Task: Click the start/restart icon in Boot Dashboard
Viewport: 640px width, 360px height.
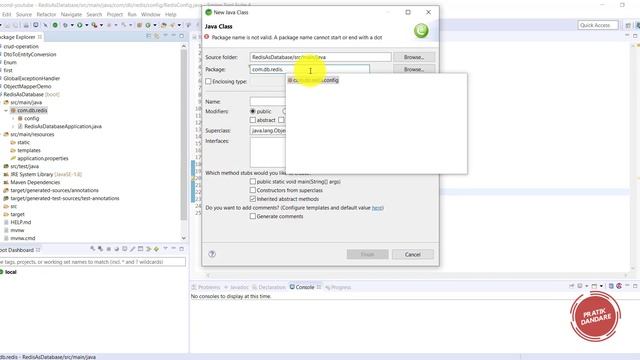Action: [93, 249]
